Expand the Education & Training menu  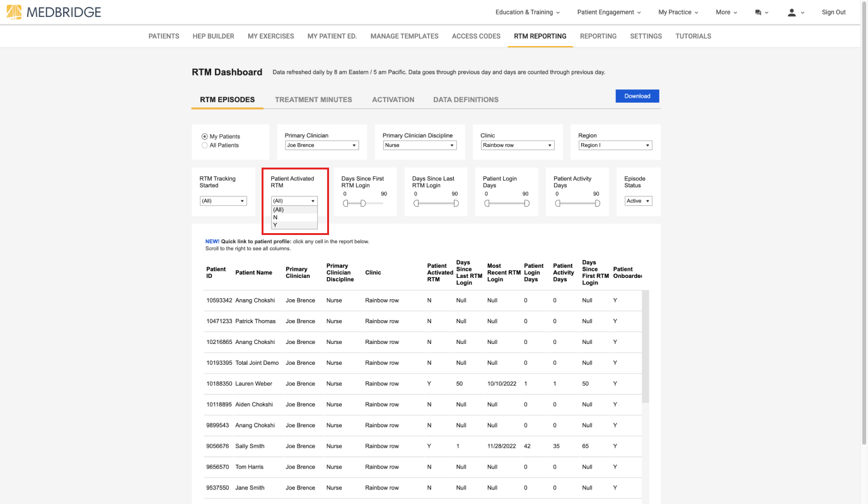tap(526, 12)
